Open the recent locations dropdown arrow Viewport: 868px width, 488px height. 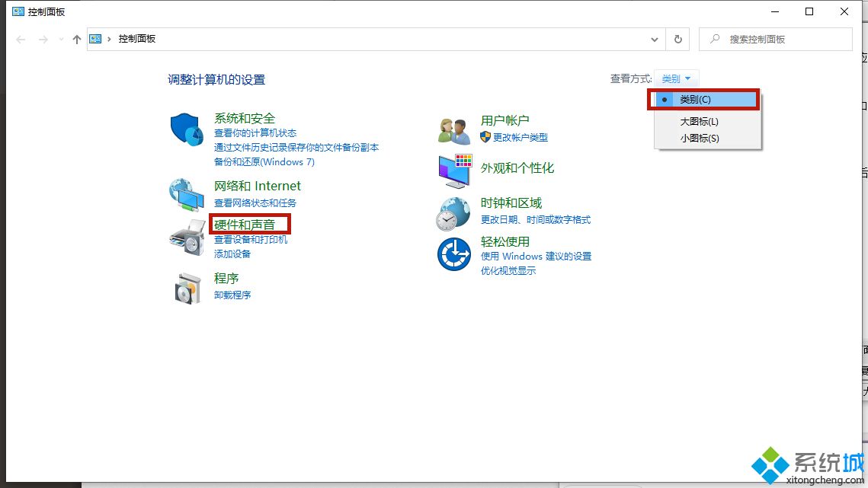(x=61, y=40)
